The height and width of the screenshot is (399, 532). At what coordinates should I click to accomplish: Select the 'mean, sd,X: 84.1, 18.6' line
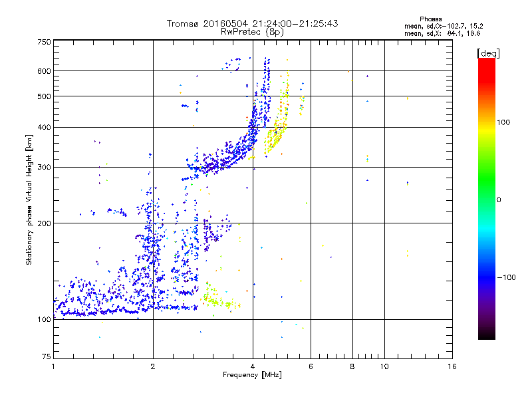click(442, 34)
